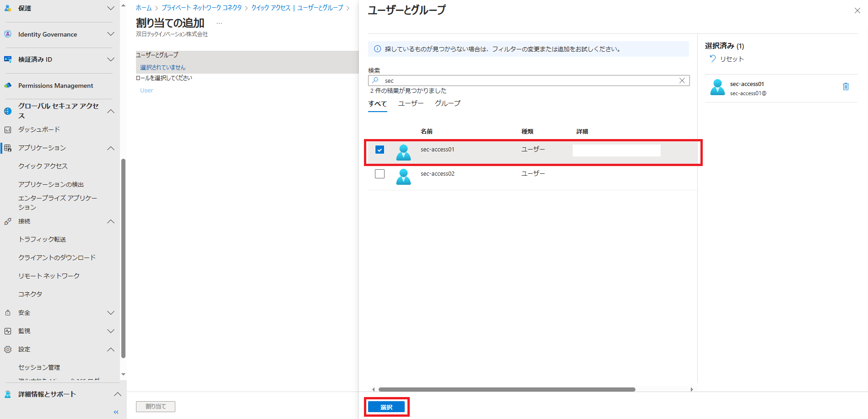
Task: Collapse the 詳細情報とサポート chevron
Action: (x=118, y=394)
